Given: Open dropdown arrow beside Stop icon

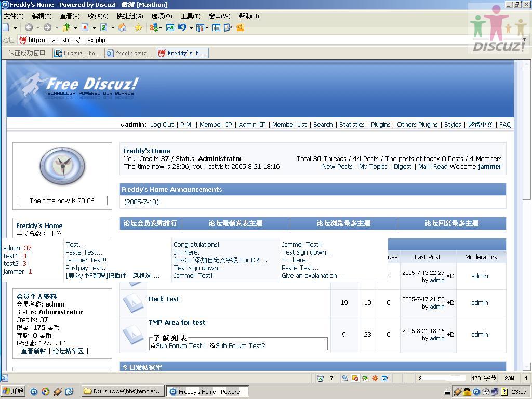Looking at the screenshot, I should (x=94, y=28).
